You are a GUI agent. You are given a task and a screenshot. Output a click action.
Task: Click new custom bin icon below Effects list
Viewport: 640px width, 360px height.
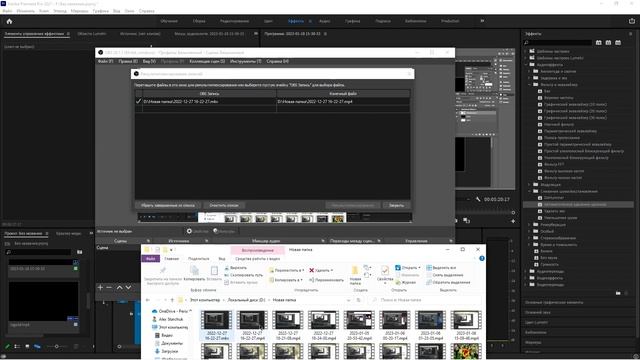pyautogui.click(x=618, y=293)
